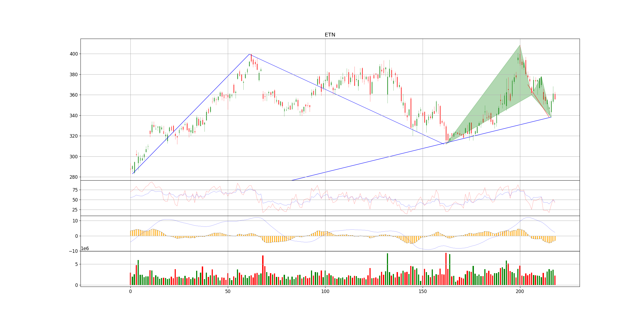Click the 340 price axis label
The width and height of the screenshot is (644, 322).
(74, 116)
